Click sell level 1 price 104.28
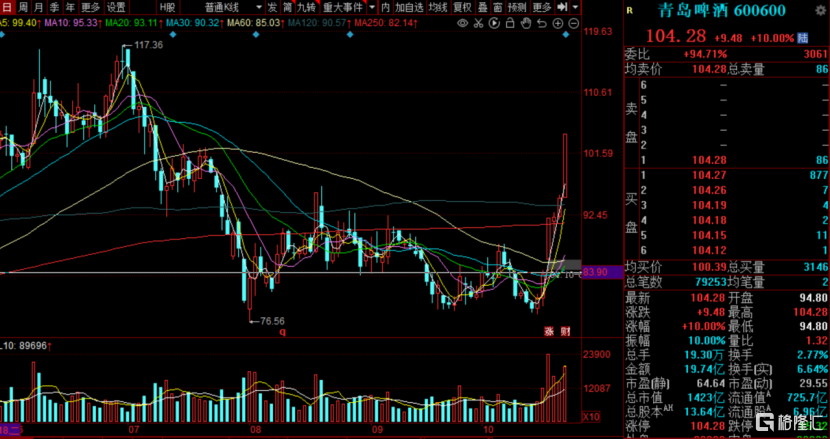This screenshot has height=439, width=830. [709, 160]
